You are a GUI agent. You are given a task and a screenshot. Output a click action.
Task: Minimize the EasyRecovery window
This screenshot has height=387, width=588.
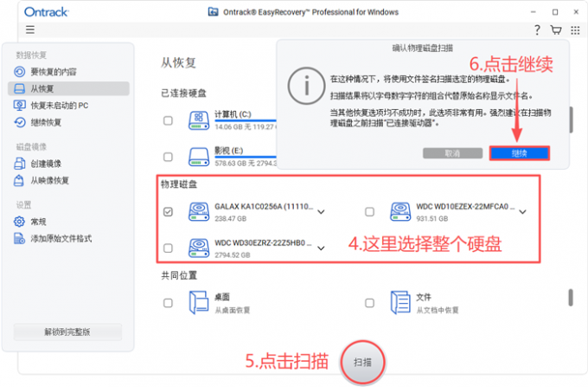533,12
